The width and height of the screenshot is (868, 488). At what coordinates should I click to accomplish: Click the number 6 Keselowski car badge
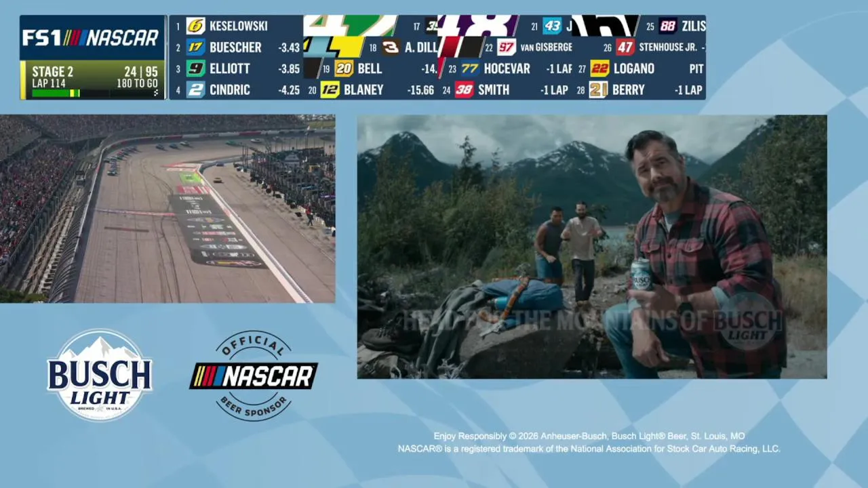[x=196, y=26]
